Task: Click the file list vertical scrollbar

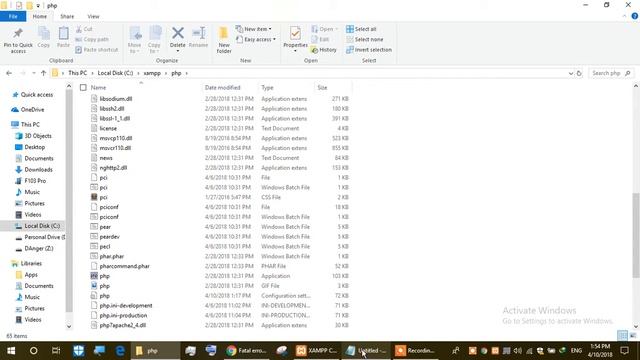Action: click(x=636, y=236)
